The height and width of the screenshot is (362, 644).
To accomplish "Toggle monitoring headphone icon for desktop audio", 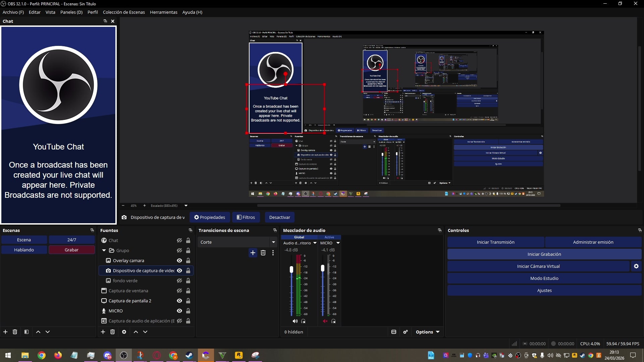I will [x=304, y=321].
